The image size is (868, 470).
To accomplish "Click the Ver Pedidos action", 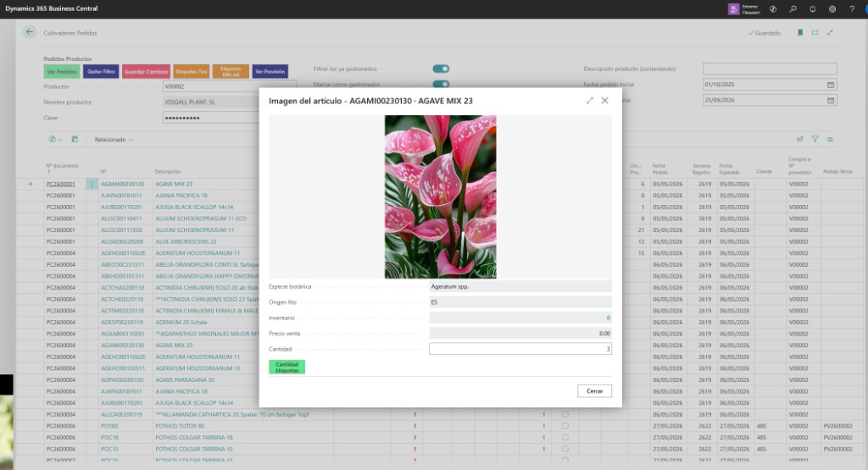I will pos(62,71).
